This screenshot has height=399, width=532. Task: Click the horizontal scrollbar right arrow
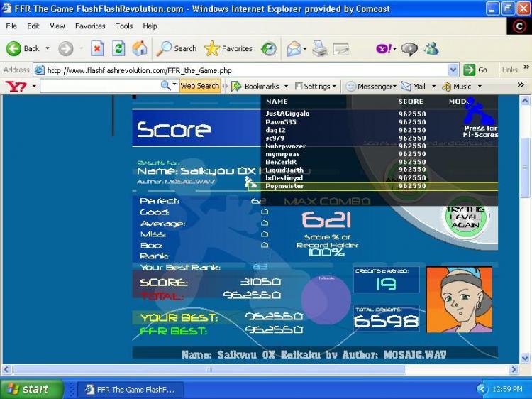point(514,369)
